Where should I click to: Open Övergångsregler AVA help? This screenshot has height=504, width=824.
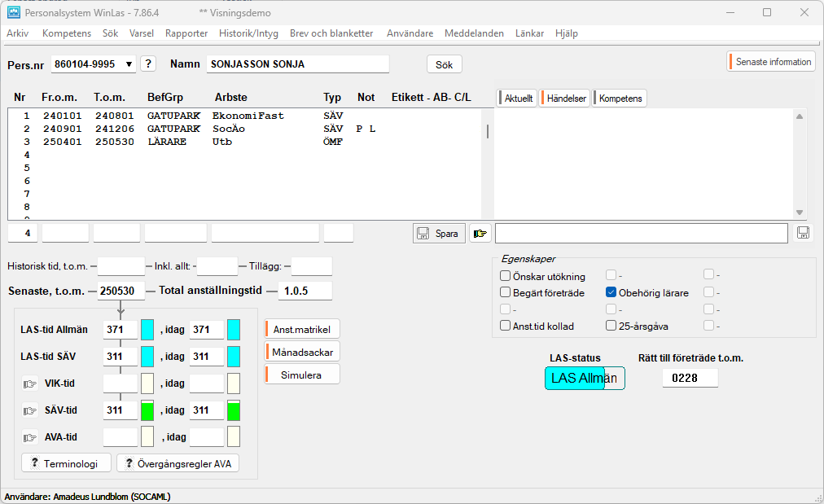[178, 463]
